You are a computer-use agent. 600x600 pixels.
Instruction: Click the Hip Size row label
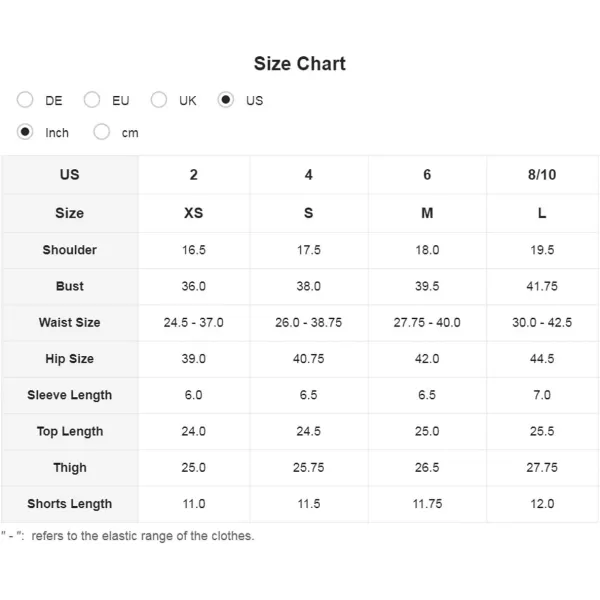[70, 359]
